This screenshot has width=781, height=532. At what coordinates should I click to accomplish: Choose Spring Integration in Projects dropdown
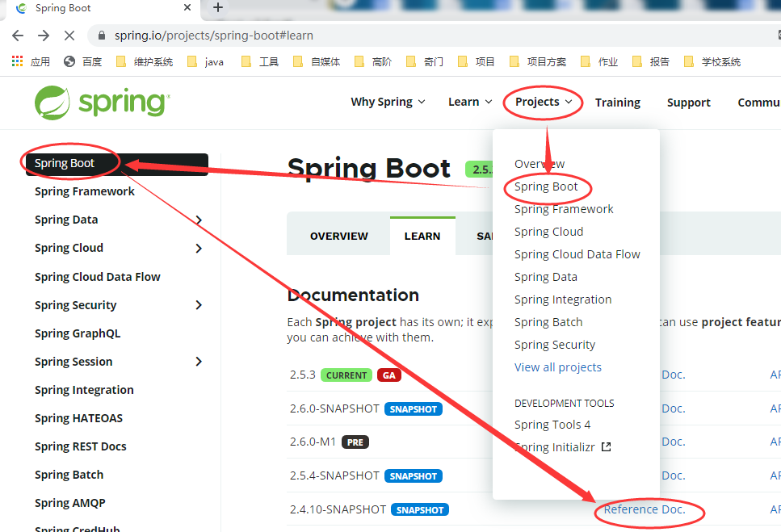563,300
